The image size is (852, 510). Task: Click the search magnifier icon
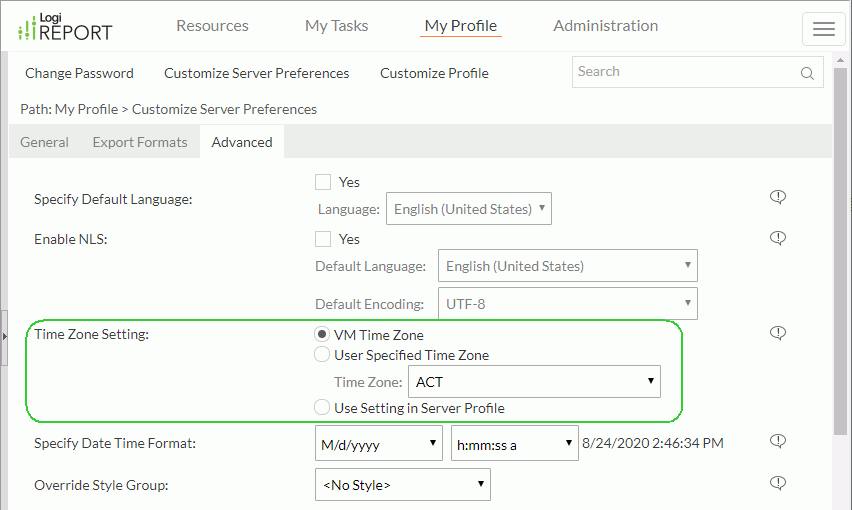[807, 73]
